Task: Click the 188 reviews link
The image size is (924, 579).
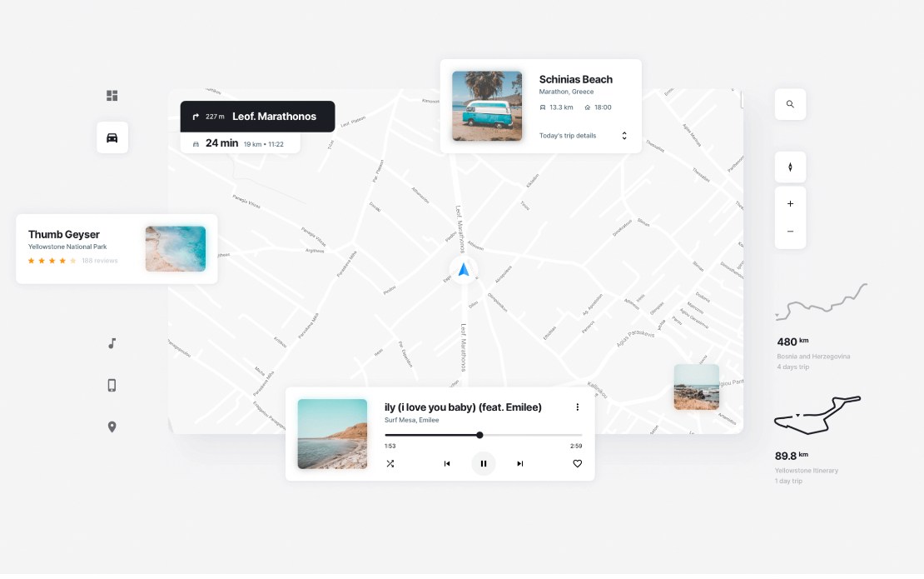Action: pos(100,261)
